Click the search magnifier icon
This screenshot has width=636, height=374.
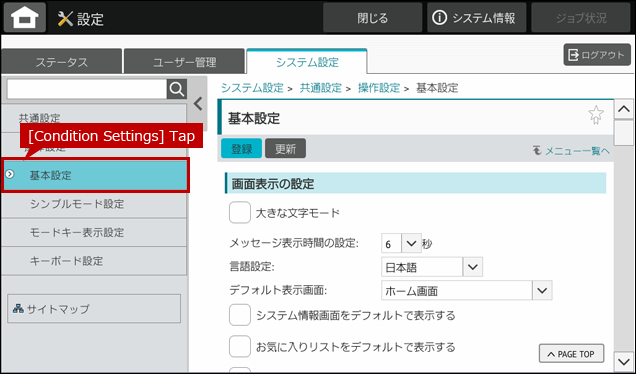coord(177,89)
